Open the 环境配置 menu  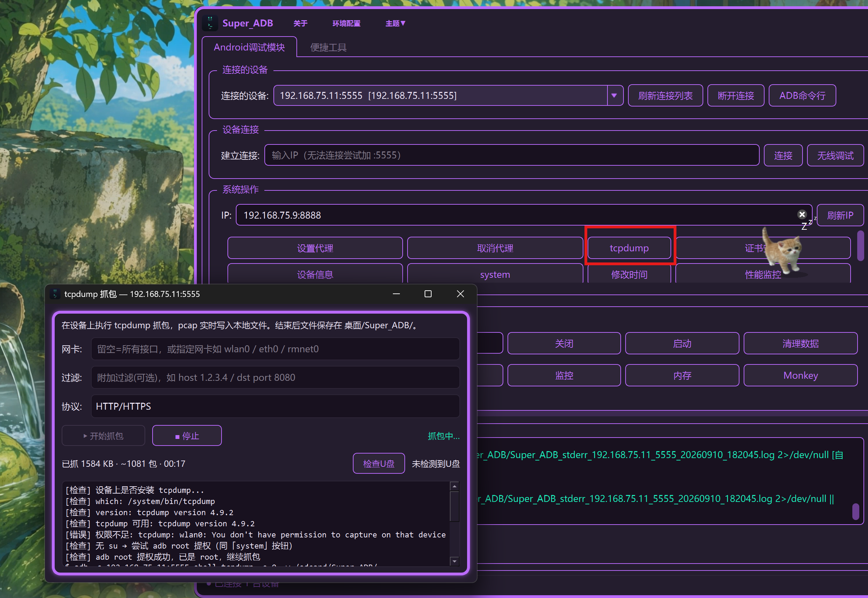tap(346, 23)
